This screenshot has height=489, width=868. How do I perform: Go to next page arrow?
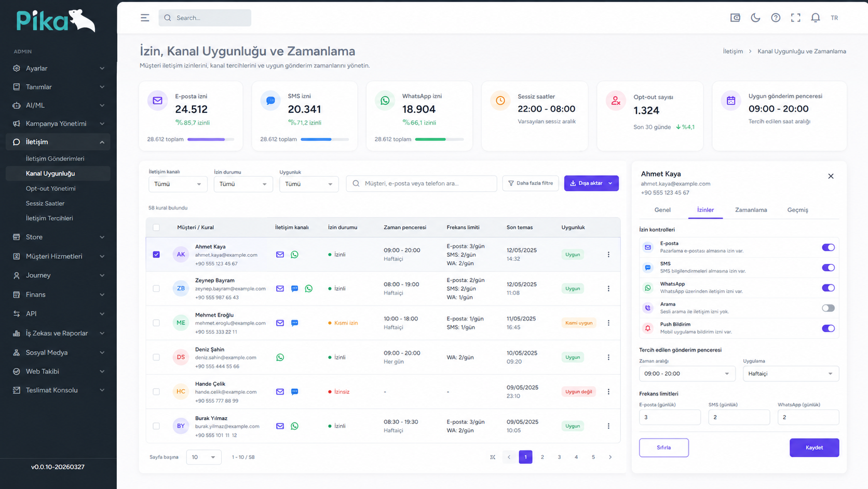point(610,457)
